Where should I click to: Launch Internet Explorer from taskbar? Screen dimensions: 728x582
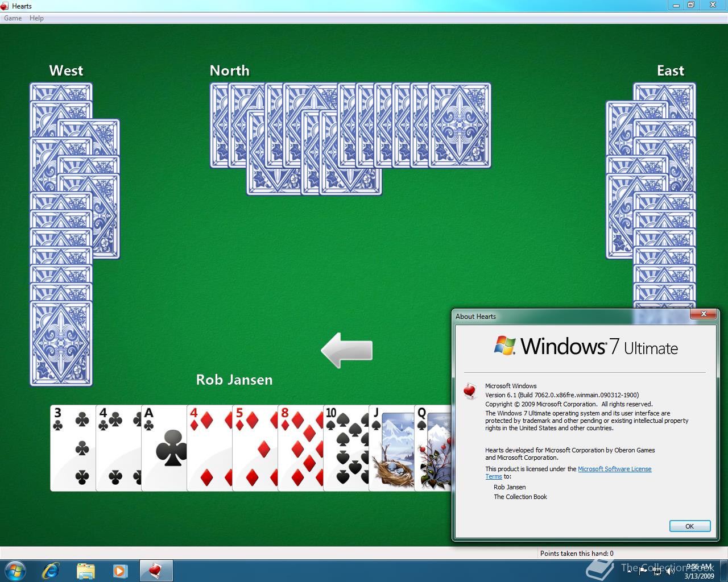coord(51,571)
